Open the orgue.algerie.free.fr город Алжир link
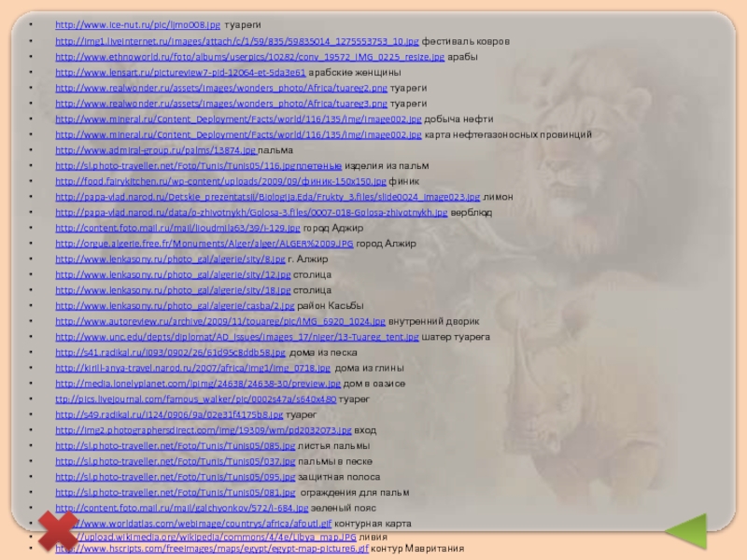Image resolution: width=747 pixels, height=560 pixels. [x=204, y=244]
